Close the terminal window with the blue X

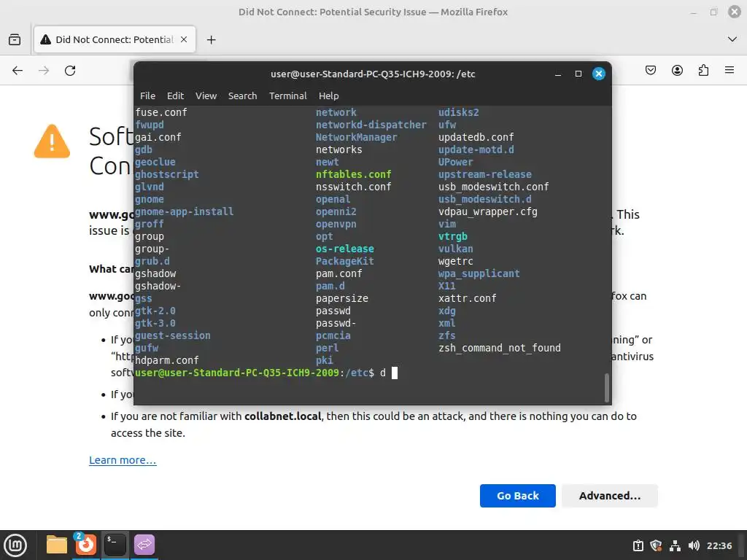[599, 74]
